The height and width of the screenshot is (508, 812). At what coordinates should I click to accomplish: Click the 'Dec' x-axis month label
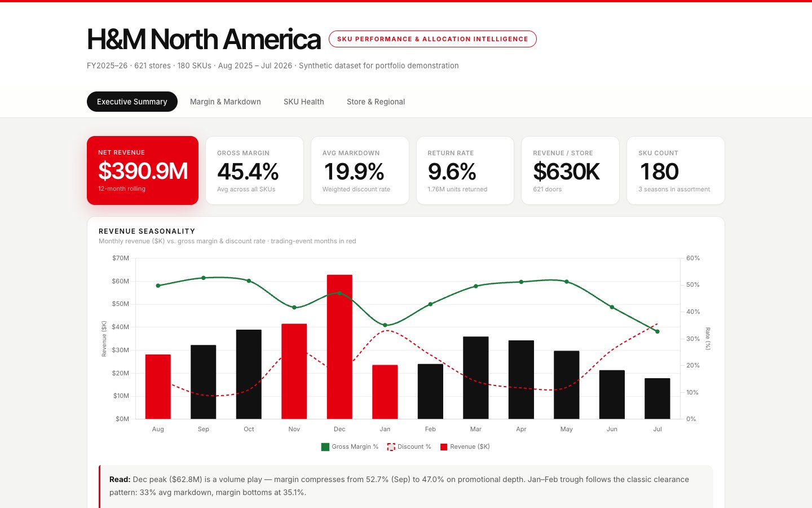coord(339,429)
